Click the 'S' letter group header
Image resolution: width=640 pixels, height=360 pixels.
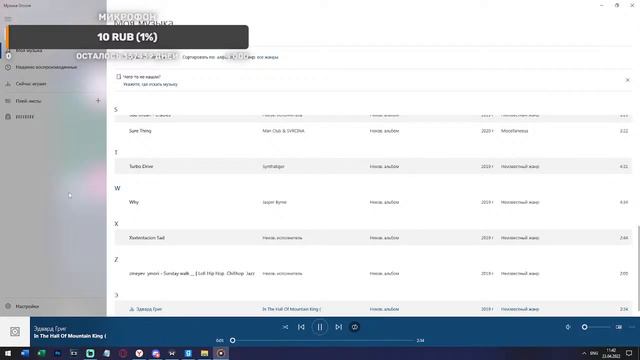pyautogui.click(x=116, y=109)
